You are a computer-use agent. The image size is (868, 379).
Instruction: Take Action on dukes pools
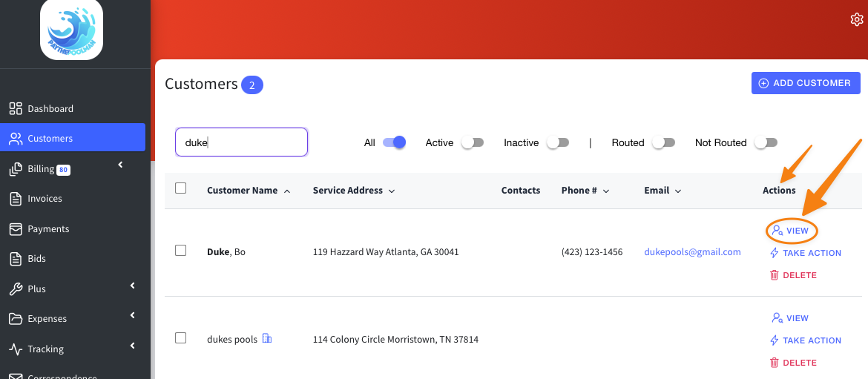806,340
